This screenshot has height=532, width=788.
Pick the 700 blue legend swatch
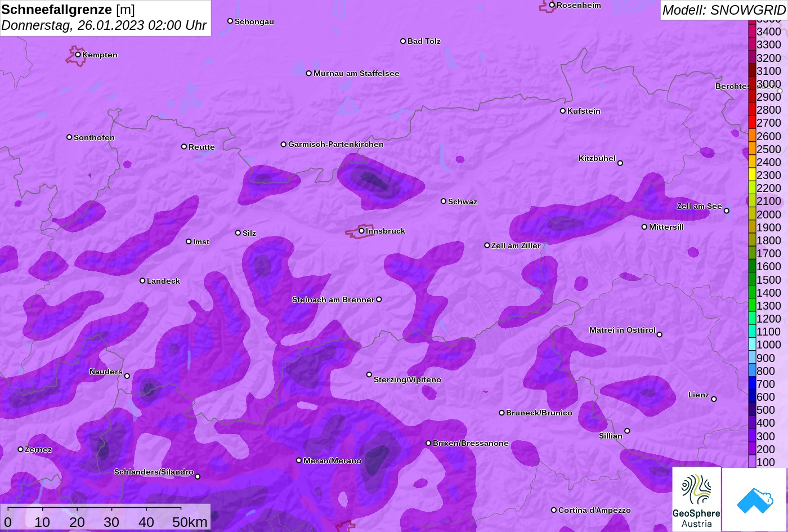752,383
